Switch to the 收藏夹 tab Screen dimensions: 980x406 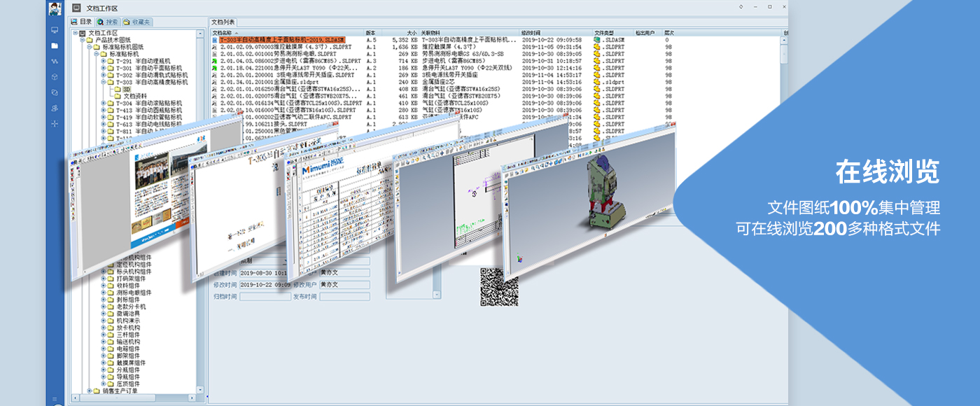137,22
